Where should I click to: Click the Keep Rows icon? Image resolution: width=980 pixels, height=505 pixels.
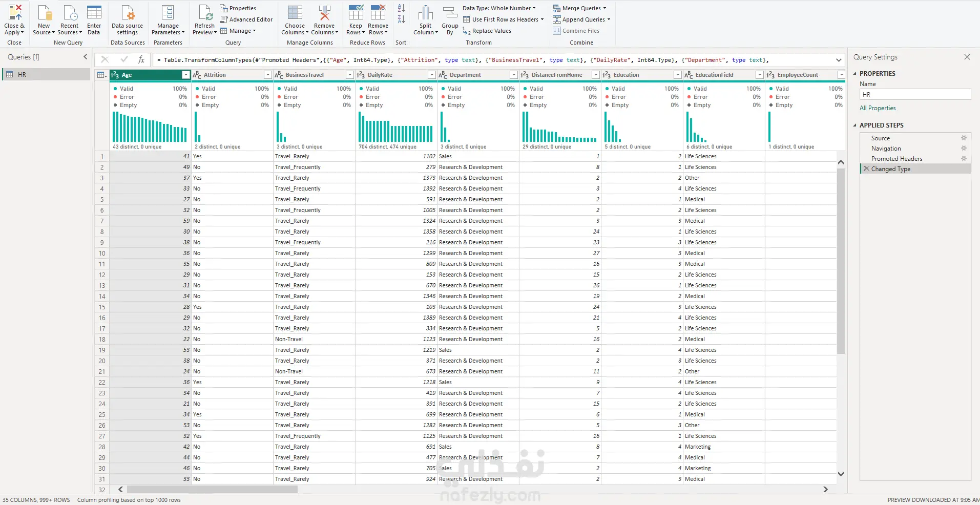tap(356, 12)
